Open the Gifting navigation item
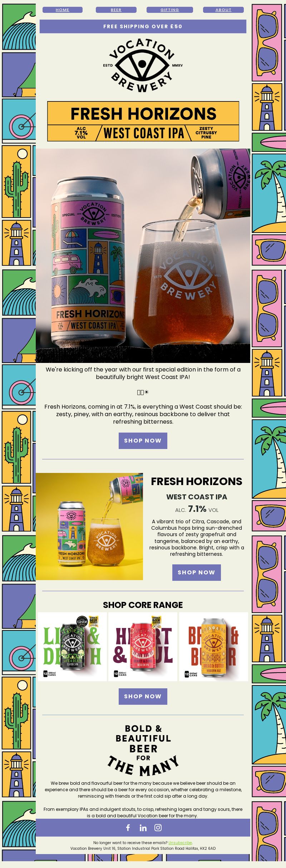286x868 pixels. pos(170,10)
